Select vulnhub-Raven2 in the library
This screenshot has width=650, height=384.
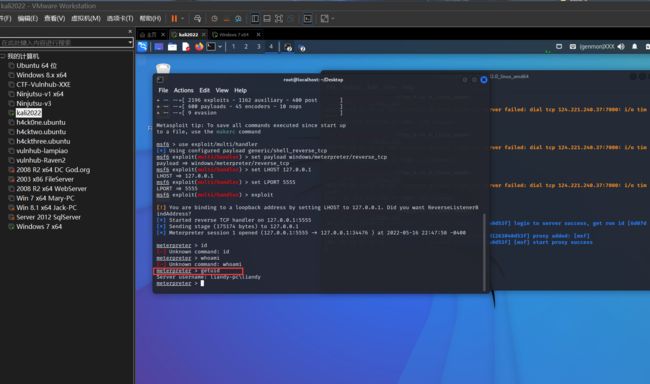coord(41,160)
